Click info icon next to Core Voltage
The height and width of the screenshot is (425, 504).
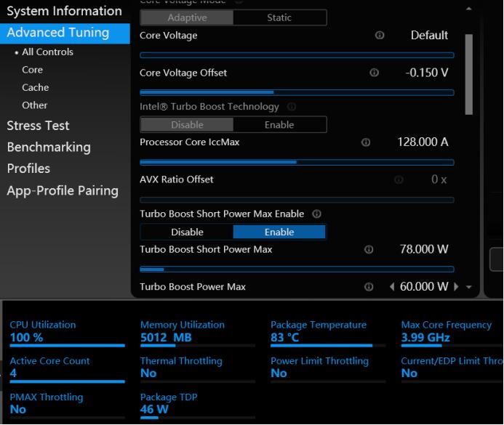pyautogui.click(x=380, y=36)
